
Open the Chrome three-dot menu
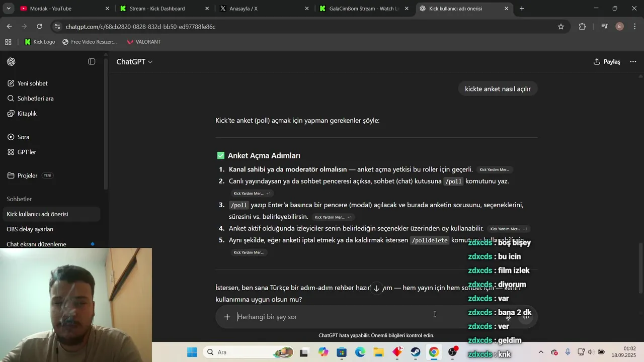634,27
